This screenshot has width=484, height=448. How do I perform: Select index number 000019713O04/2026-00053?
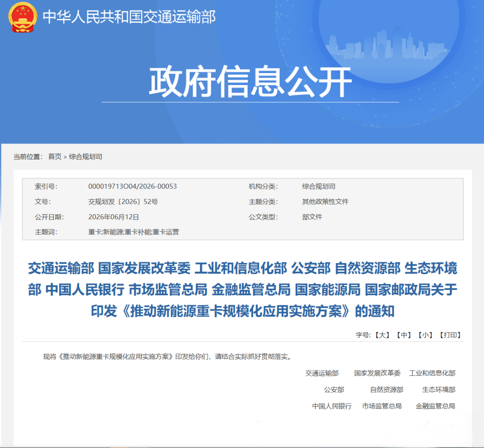point(132,186)
